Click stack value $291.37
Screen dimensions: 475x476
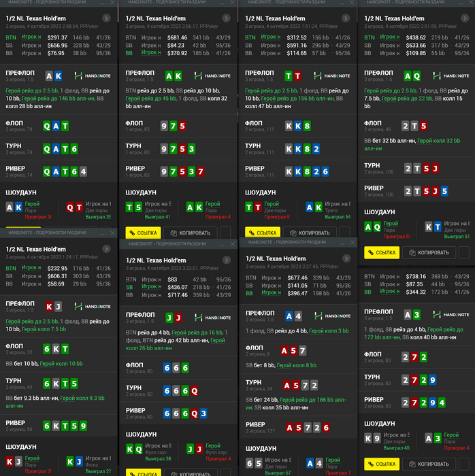point(57,37)
